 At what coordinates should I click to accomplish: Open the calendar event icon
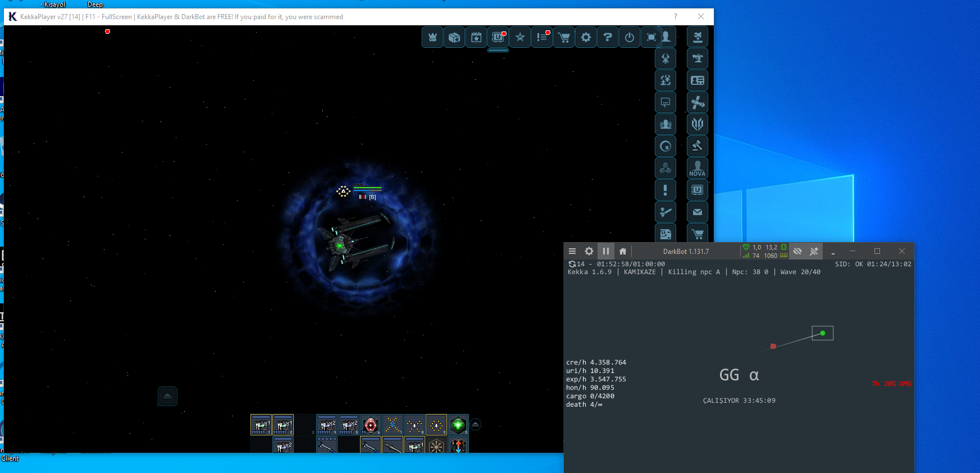476,37
